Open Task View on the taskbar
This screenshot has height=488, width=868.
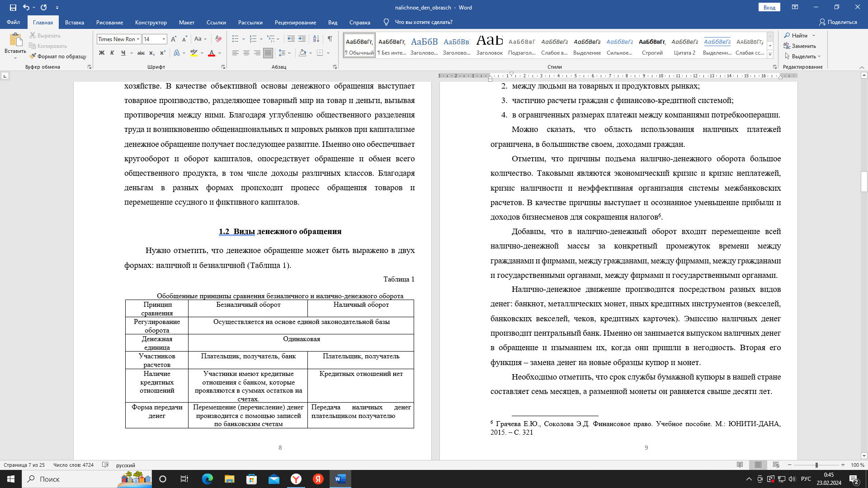(184, 479)
